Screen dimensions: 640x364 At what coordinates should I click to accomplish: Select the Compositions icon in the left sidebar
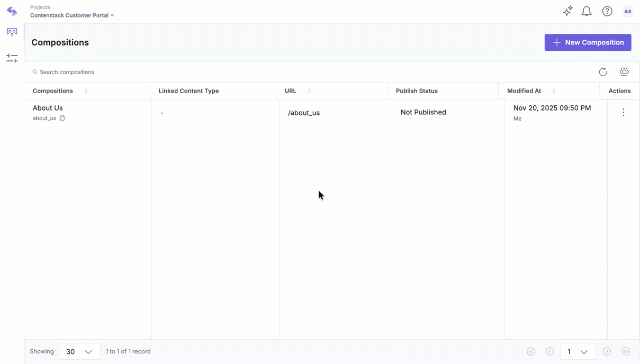click(x=12, y=31)
